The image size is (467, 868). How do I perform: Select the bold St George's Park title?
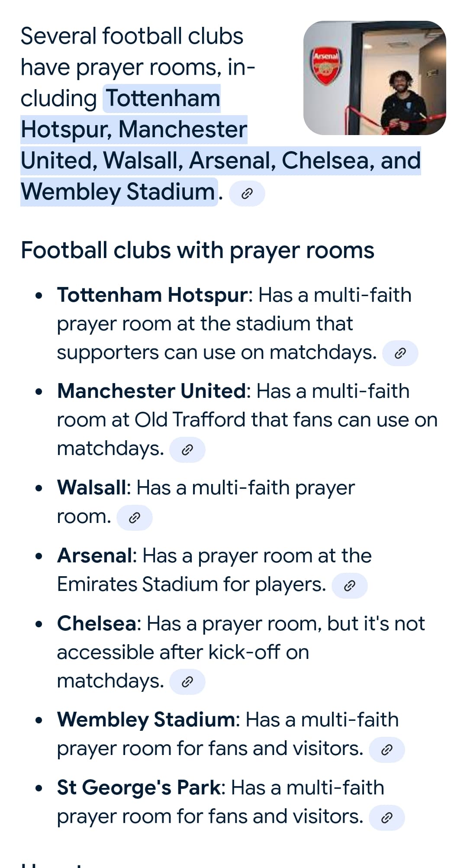point(138,788)
